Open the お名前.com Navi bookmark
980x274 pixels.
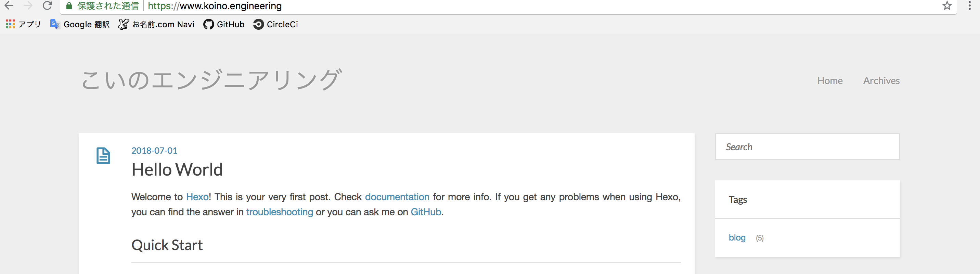click(x=156, y=24)
